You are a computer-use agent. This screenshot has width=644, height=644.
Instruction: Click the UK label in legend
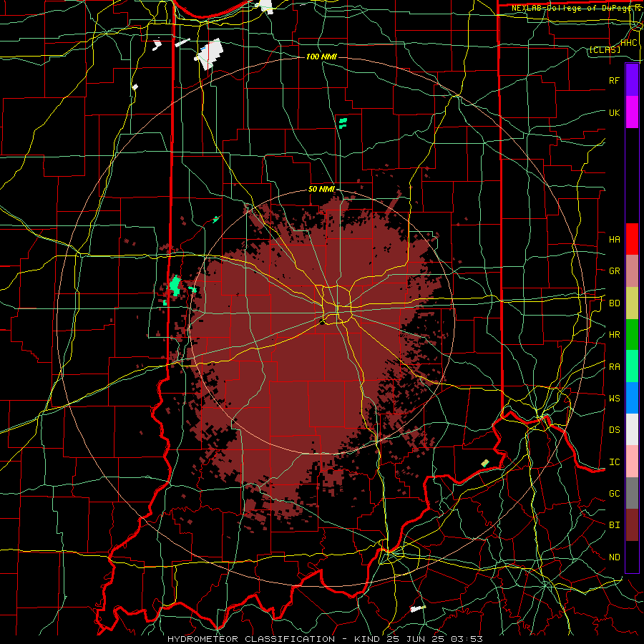(614, 112)
